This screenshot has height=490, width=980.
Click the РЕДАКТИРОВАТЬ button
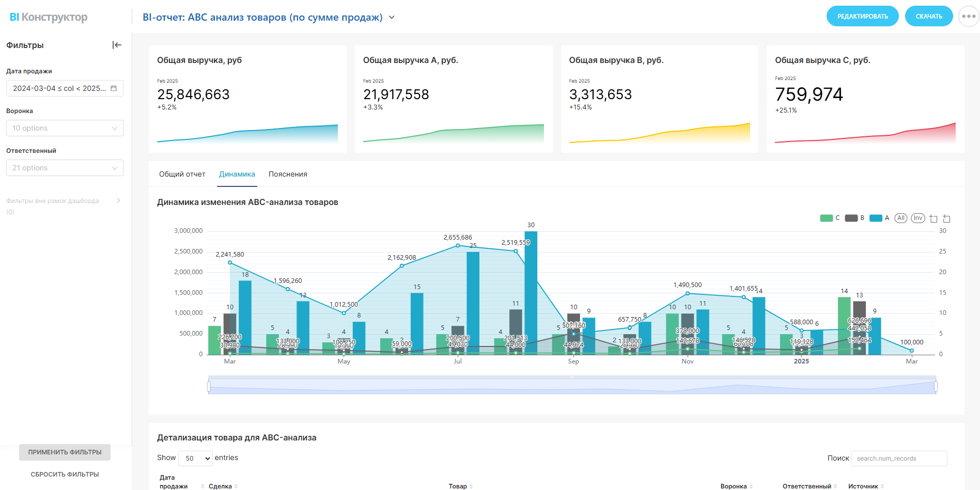point(862,17)
